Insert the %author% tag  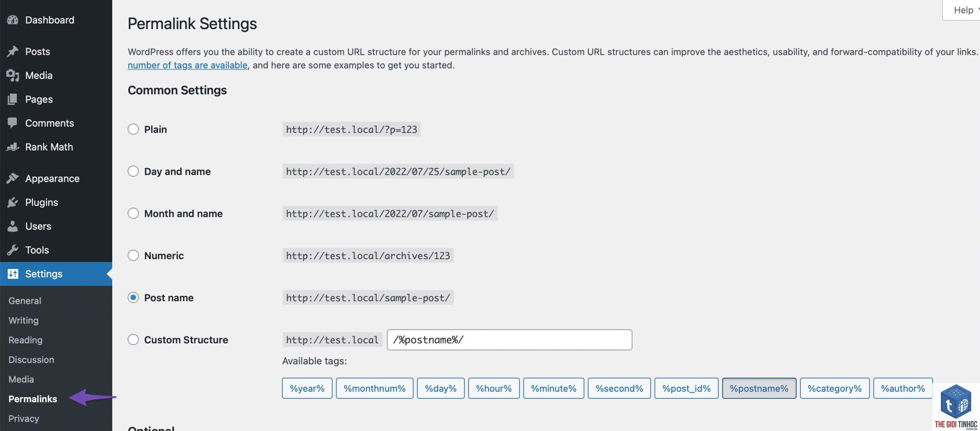(903, 388)
